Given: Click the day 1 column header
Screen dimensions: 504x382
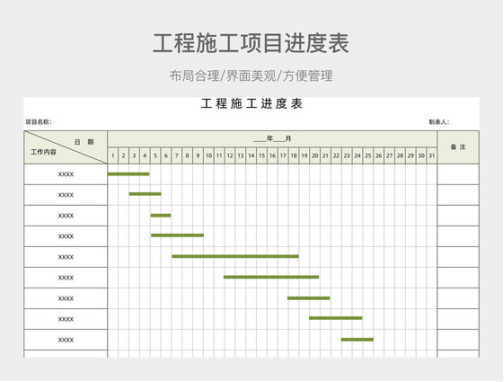Looking at the screenshot, I should click(x=113, y=155).
